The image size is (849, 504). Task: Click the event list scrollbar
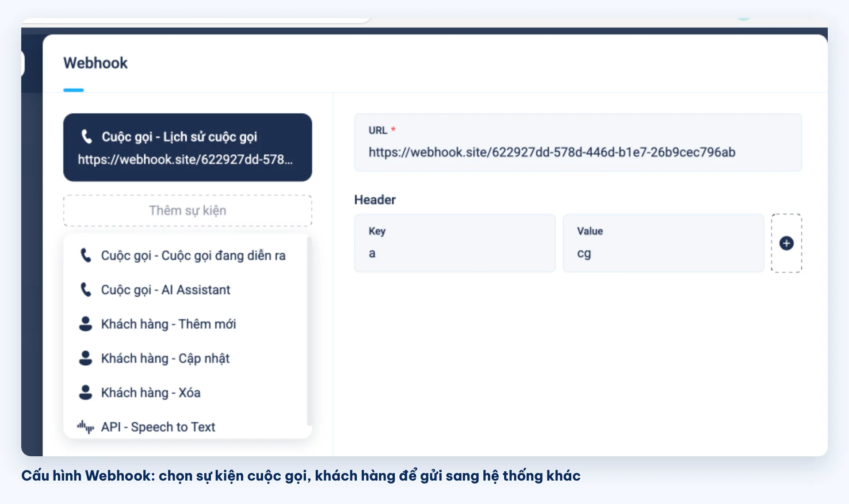coord(309,331)
